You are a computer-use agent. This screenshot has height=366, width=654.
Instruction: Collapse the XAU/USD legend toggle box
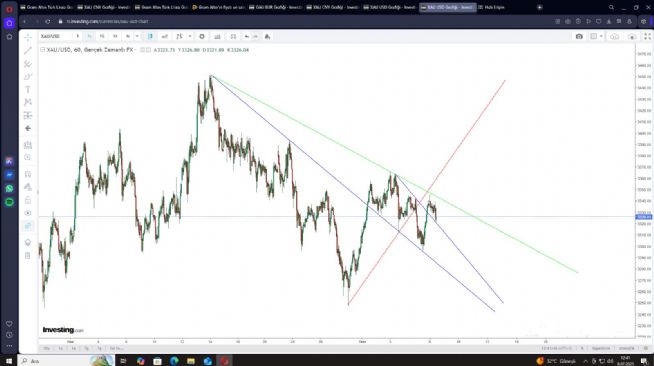click(43, 50)
